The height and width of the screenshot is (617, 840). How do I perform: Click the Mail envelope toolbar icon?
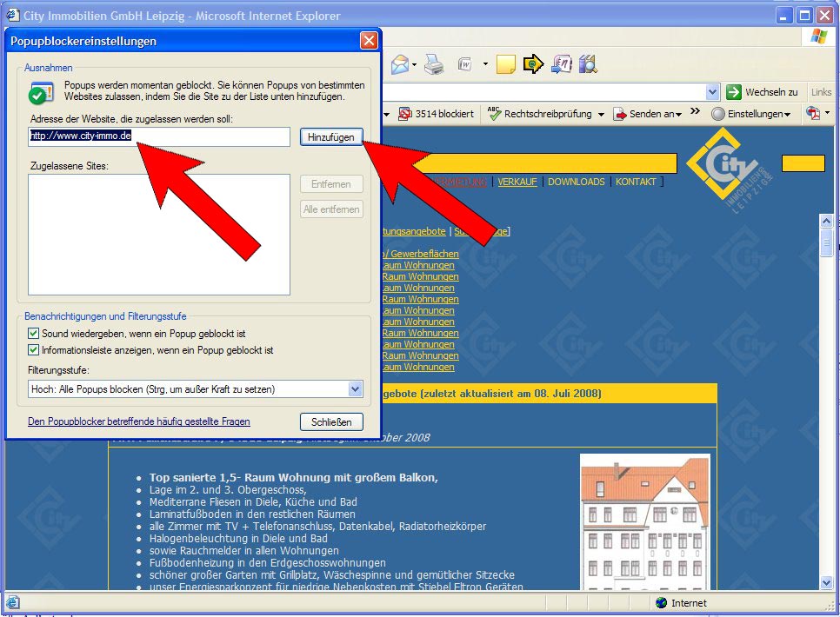click(400, 65)
